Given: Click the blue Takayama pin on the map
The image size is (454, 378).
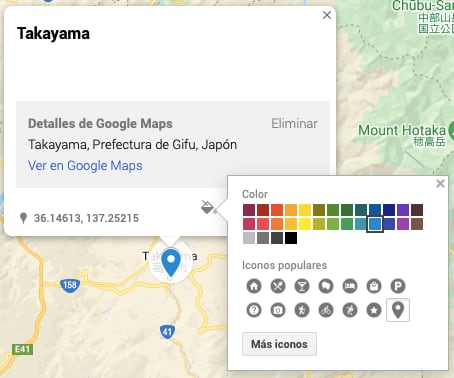Looking at the screenshot, I should coord(171,262).
